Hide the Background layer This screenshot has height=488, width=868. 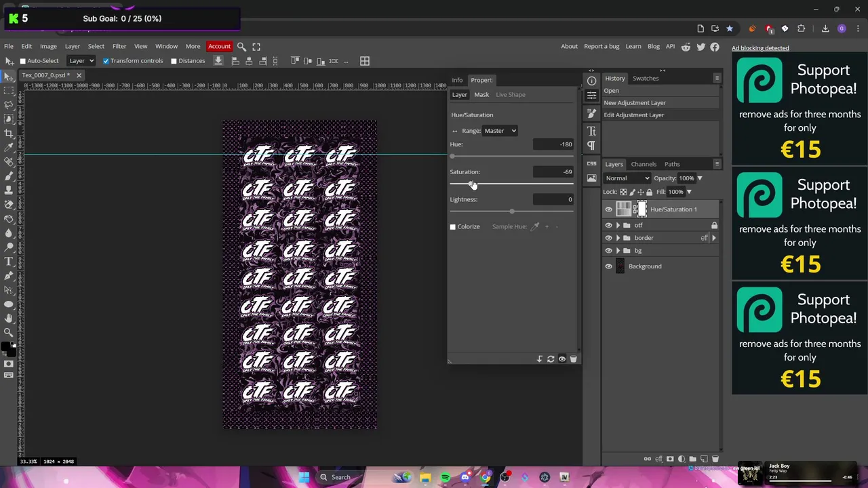coord(608,266)
